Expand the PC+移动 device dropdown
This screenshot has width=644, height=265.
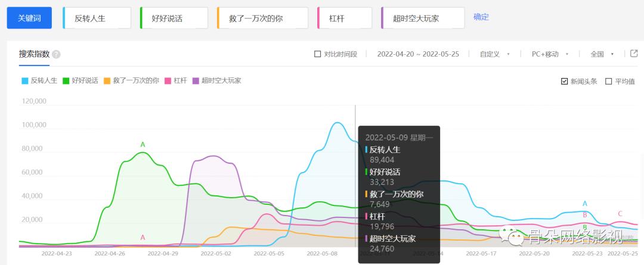[550, 54]
